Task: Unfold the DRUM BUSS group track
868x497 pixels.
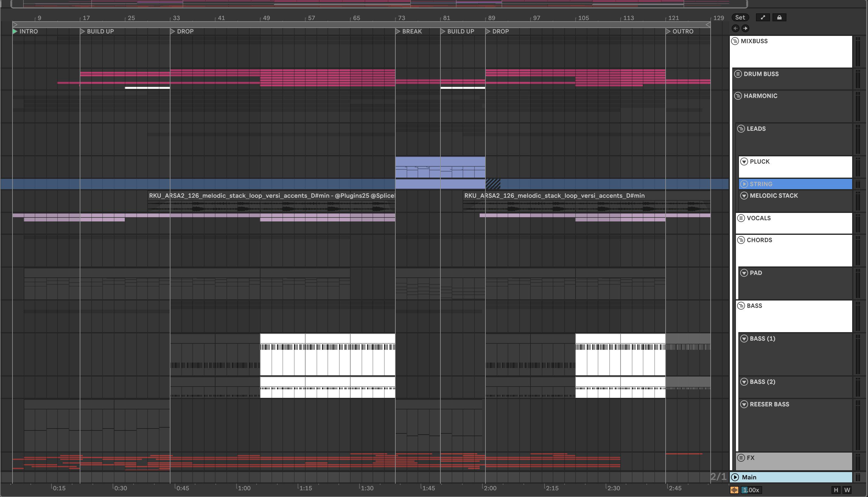Action: [738, 74]
